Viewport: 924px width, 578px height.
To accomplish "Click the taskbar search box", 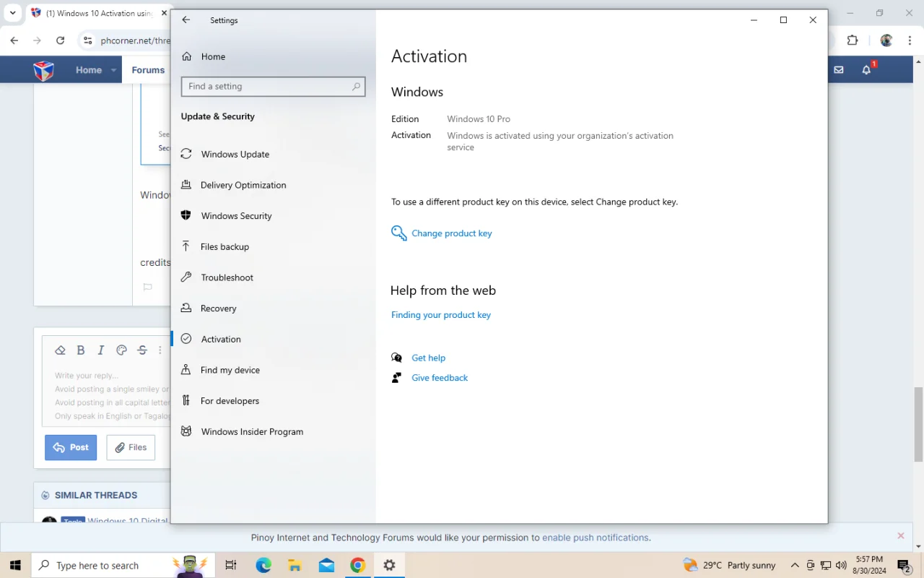I will (121, 565).
